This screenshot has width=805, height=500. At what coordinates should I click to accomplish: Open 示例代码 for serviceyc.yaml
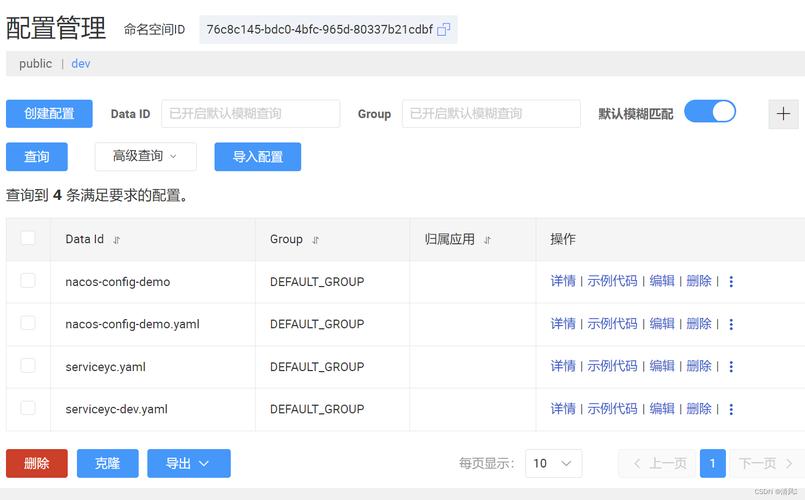coord(612,367)
